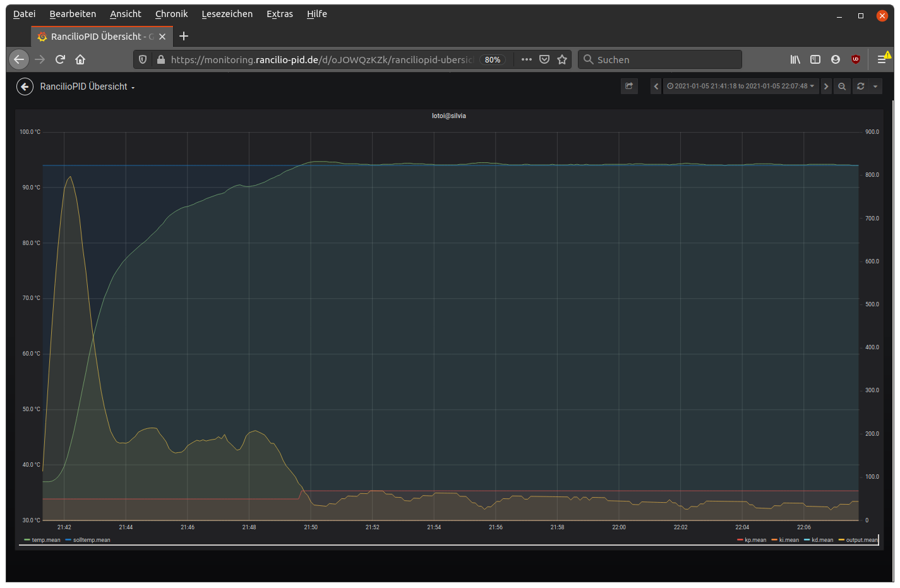The height and width of the screenshot is (588, 900).
Task: Shift time range backward with left chevron
Action: click(x=656, y=87)
